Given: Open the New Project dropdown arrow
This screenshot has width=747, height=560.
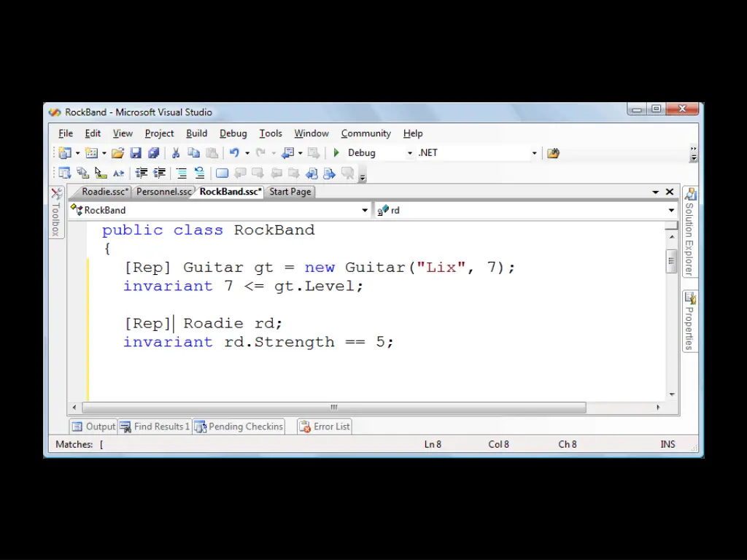Looking at the screenshot, I should point(77,153).
